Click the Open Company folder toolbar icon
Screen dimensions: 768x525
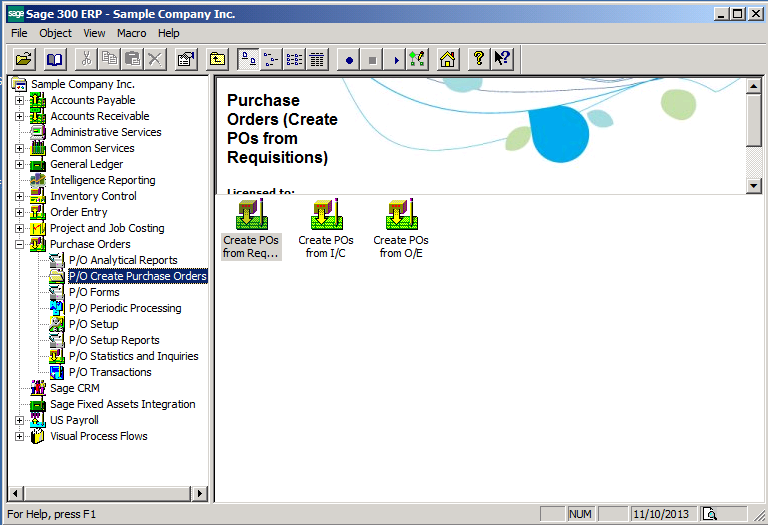[x=24, y=60]
